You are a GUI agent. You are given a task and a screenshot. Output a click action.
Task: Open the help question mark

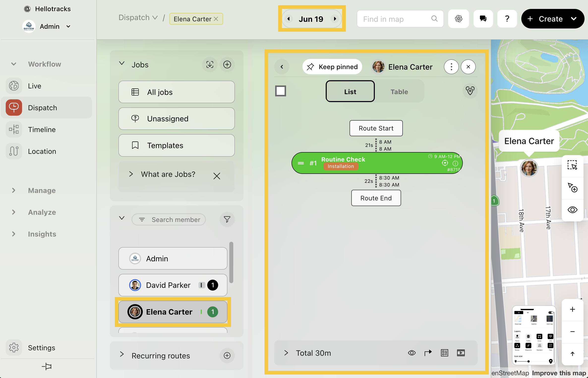point(507,19)
